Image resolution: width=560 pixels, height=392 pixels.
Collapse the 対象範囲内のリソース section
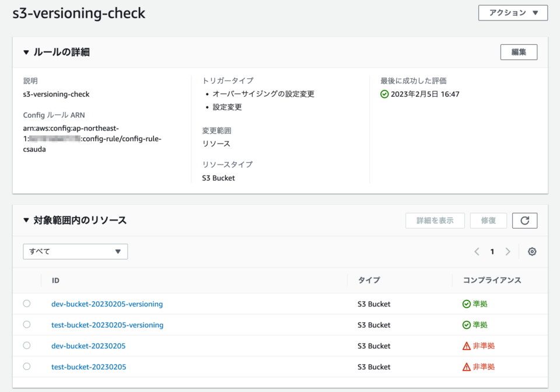[x=26, y=220]
